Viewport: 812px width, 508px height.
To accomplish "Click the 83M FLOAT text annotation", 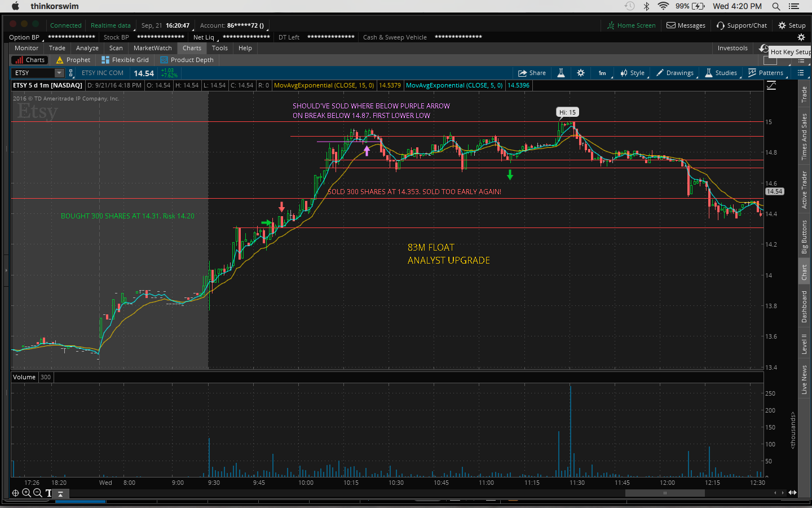I will click(x=431, y=247).
